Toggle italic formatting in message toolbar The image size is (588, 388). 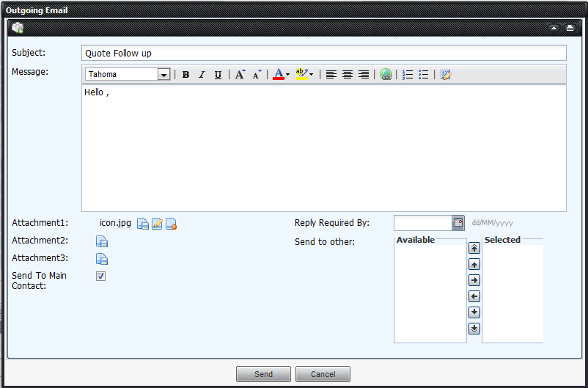pyautogui.click(x=202, y=75)
